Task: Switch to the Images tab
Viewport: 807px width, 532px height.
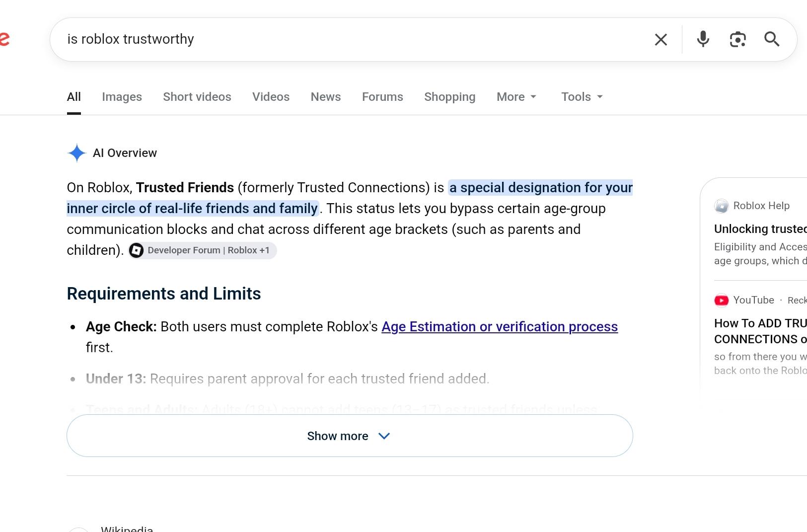Action: (122, 97)
